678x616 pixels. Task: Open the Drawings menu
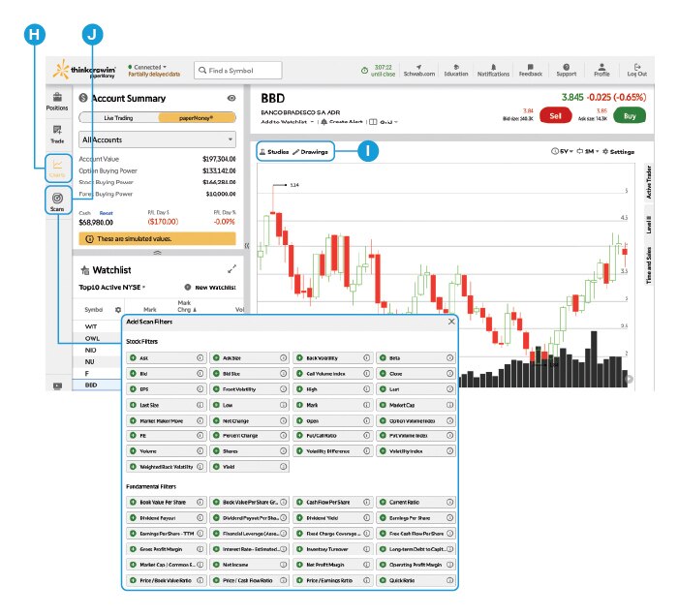click(311, 152)
